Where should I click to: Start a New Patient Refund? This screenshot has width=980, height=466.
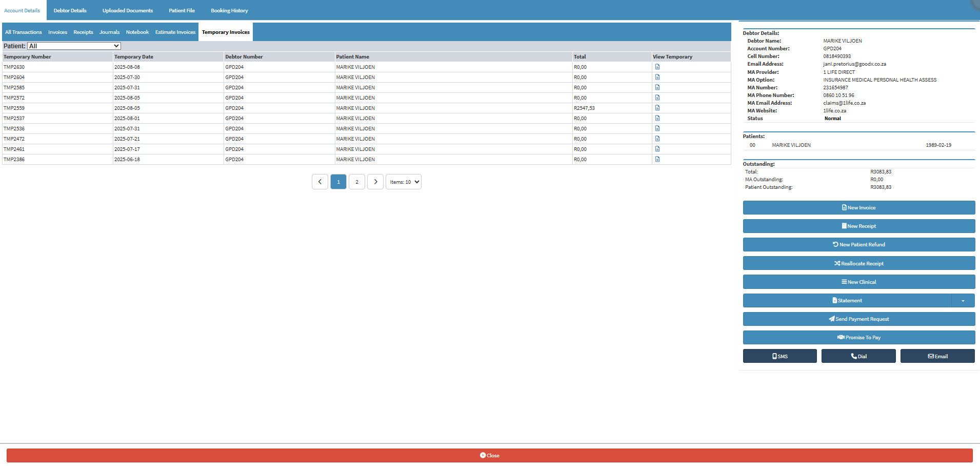click(x=859, y=245)
